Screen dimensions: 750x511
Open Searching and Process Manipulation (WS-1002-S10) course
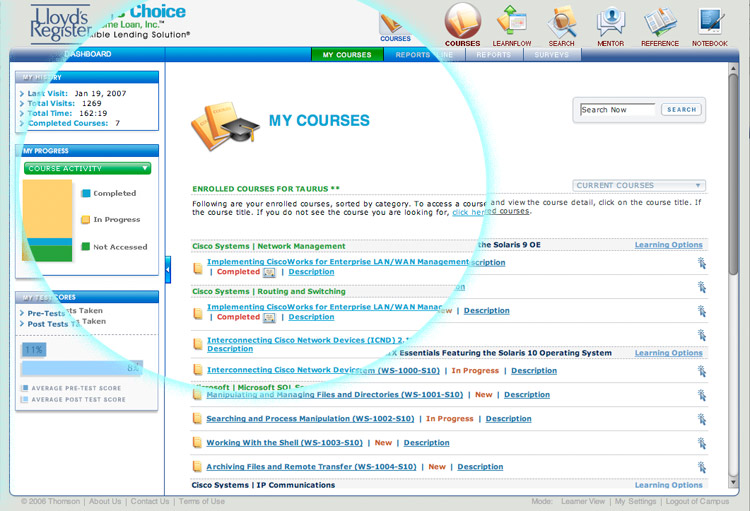pyautogui.click(x=310, y=419)
